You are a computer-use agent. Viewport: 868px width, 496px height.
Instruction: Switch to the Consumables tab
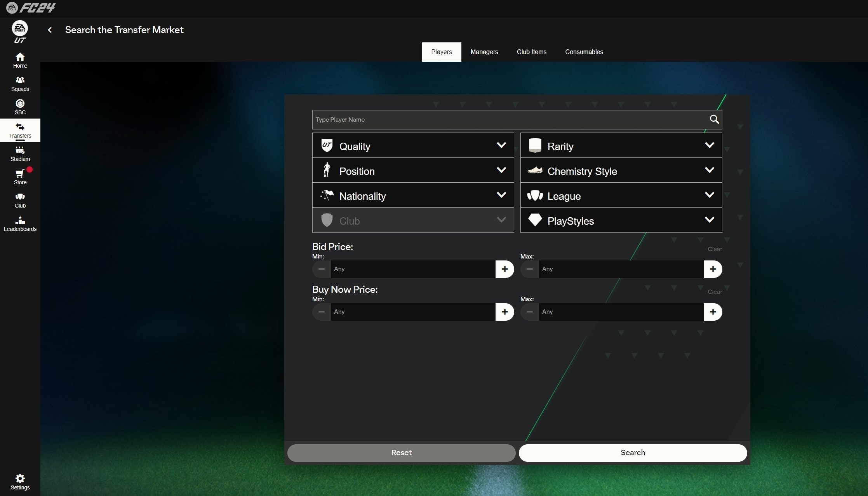584,52
